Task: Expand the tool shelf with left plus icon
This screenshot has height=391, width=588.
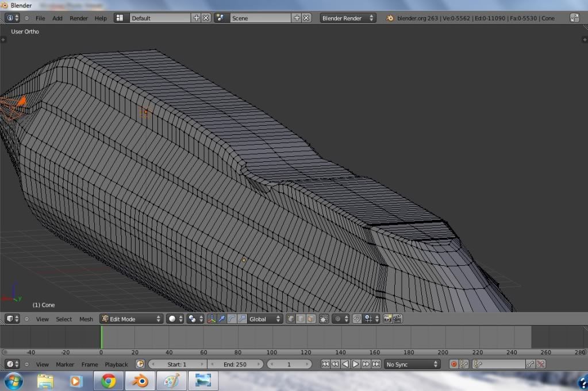Action: coord(3,39)
